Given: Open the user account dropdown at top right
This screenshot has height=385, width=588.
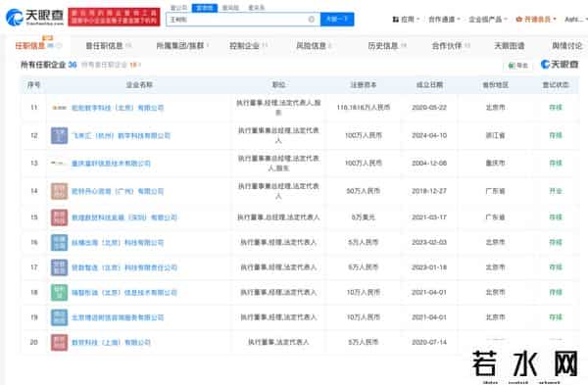Looking at the screenshot, I should click(575, 20).
